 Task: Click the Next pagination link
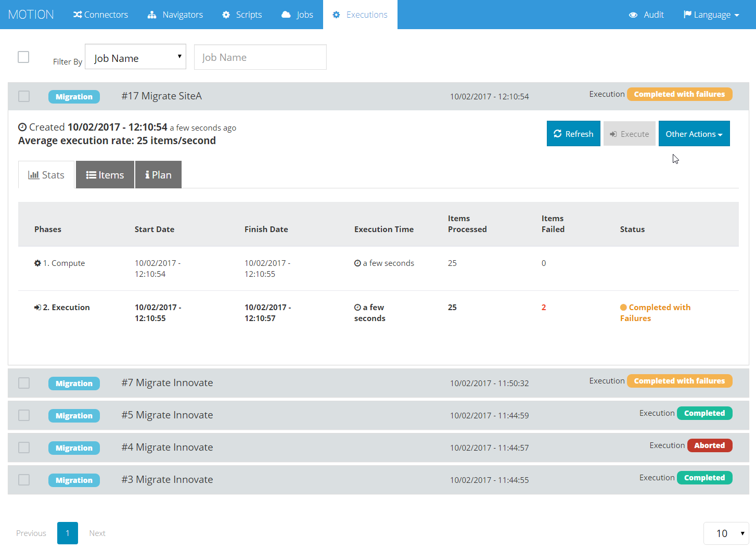click(97, 533)
